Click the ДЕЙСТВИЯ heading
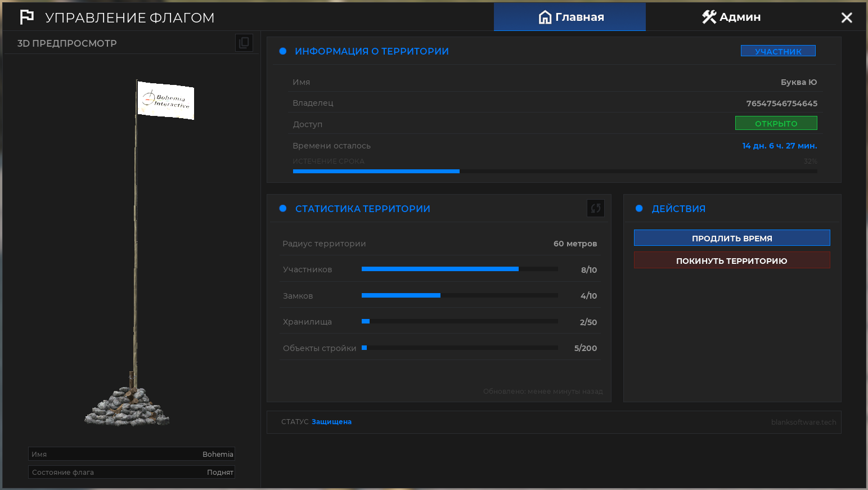The width and height of the screenshot is (868, 490). coord(678,209)
